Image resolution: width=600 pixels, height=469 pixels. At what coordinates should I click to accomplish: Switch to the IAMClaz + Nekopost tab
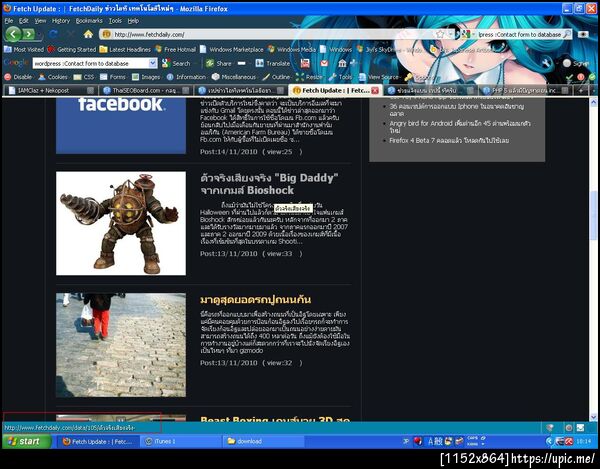[x=50, y=90]
